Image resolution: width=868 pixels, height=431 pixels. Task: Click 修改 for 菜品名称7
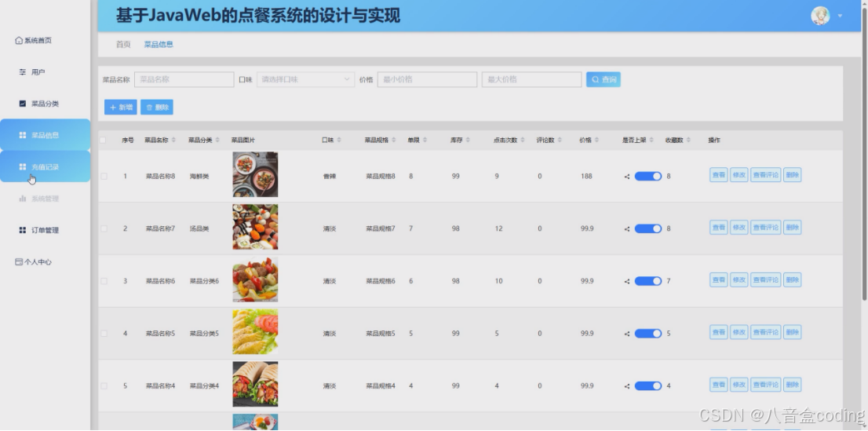pos(739,227)
